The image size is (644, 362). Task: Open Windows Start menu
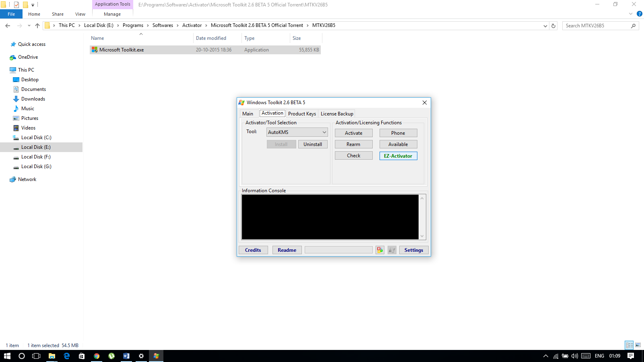7,356
